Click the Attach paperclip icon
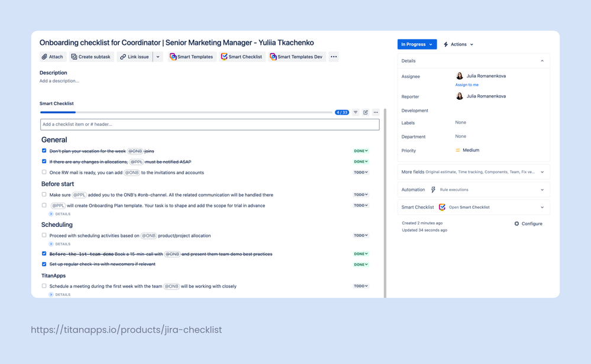 tap(44, 57)
